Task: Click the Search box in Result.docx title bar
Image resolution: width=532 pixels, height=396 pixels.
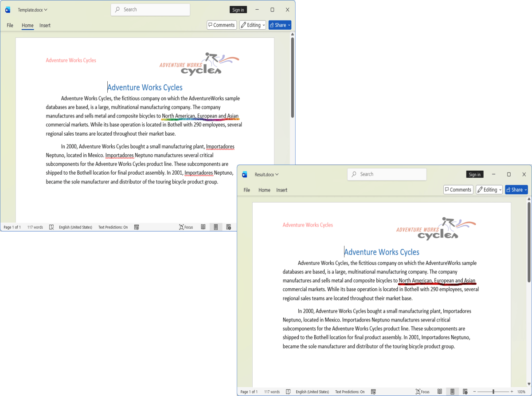Action: click(x=387, y=174)
